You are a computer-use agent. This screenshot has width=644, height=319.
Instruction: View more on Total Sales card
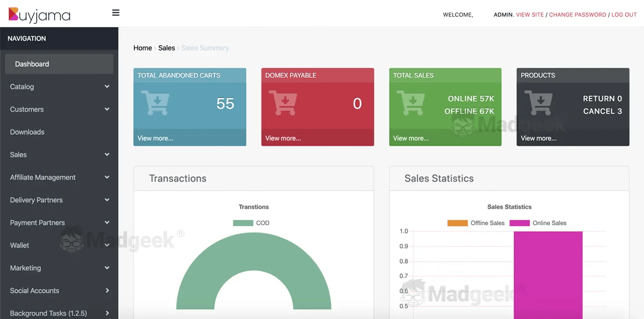pos(411,138)
